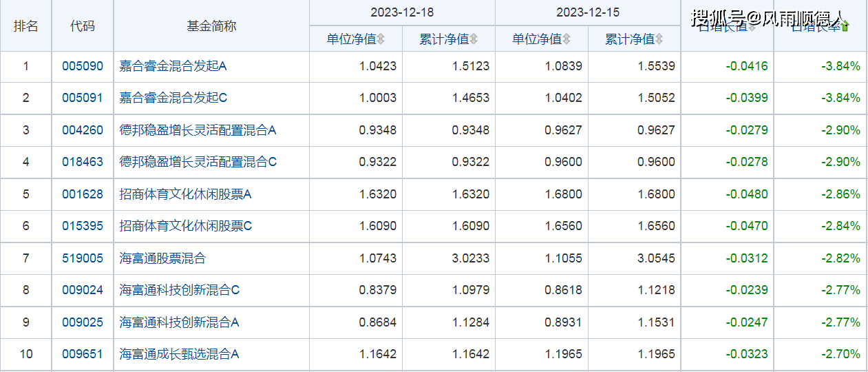Select cell value 1.1284
Image resolution: width=868 pixels, height=372 pixels.
click(471, 322)
